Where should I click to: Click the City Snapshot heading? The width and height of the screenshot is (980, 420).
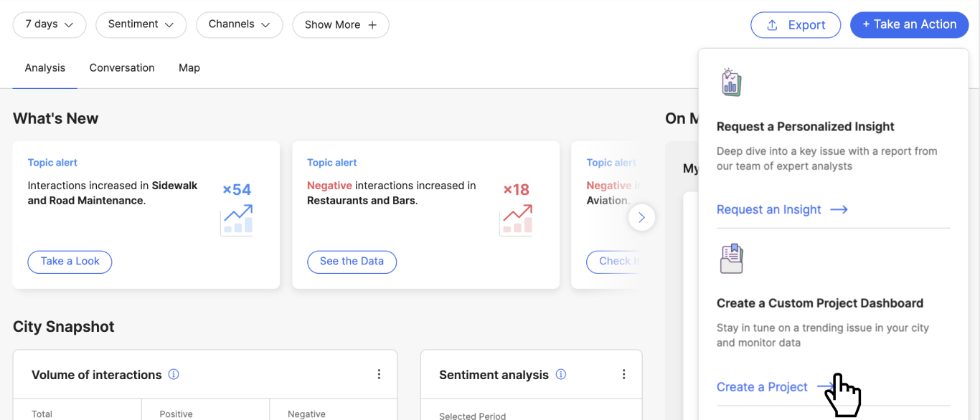pyautogui.click(x=64, y=327)
